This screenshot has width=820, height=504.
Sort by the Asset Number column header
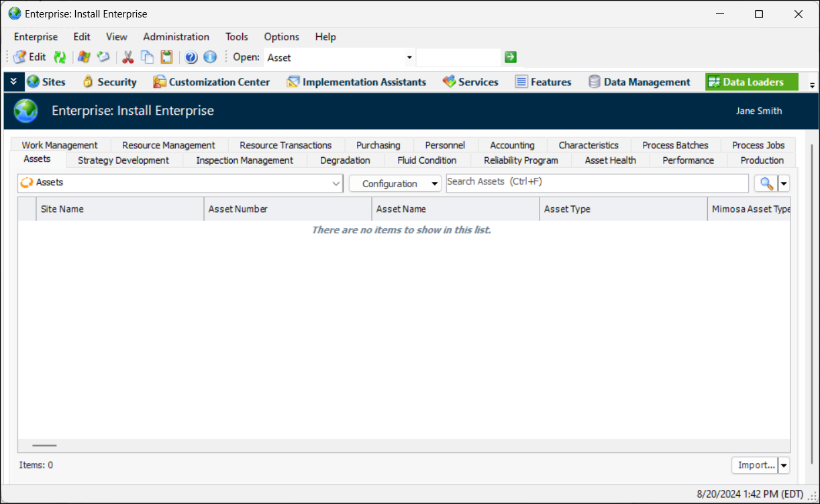point(288,209)
